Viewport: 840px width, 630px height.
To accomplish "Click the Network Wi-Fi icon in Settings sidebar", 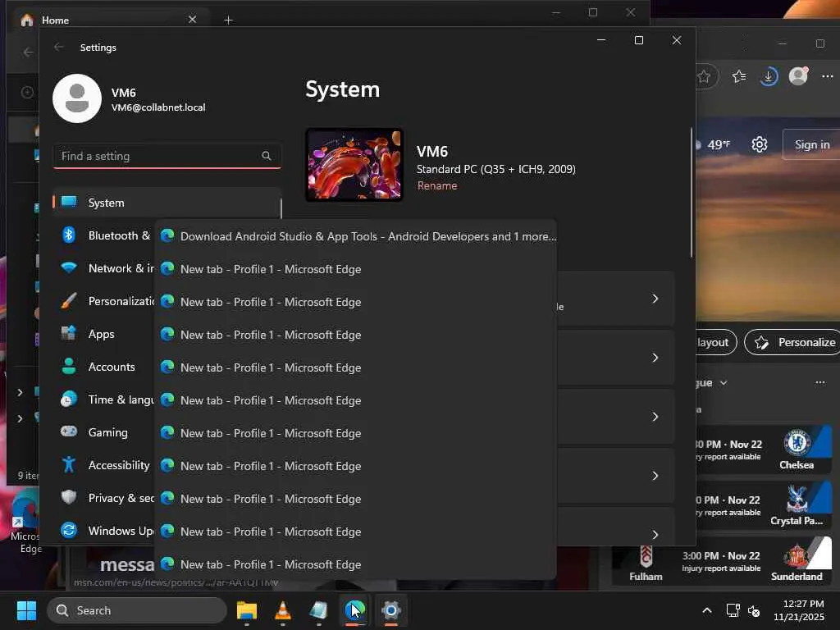I will [69, 268].
